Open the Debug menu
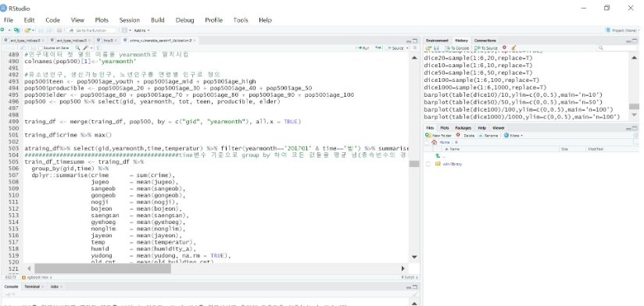The width and height of the screenshot is (644, 306). (184, 20)
